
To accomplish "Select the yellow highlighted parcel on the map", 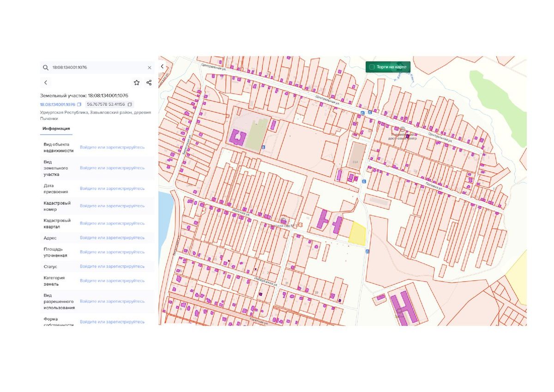I will click(357, 234).
